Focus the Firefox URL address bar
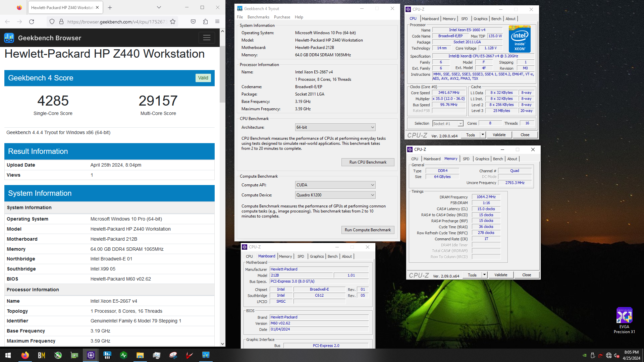This screenshot has height=362, width=644. click(116, 22)
